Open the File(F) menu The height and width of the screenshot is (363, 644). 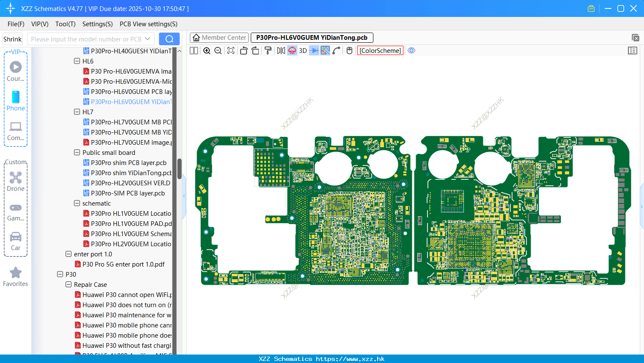coord(16,24)
